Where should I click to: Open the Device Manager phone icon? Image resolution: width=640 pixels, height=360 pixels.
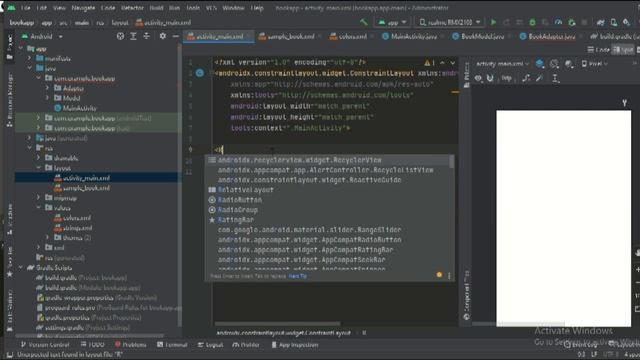pos(613,22)
